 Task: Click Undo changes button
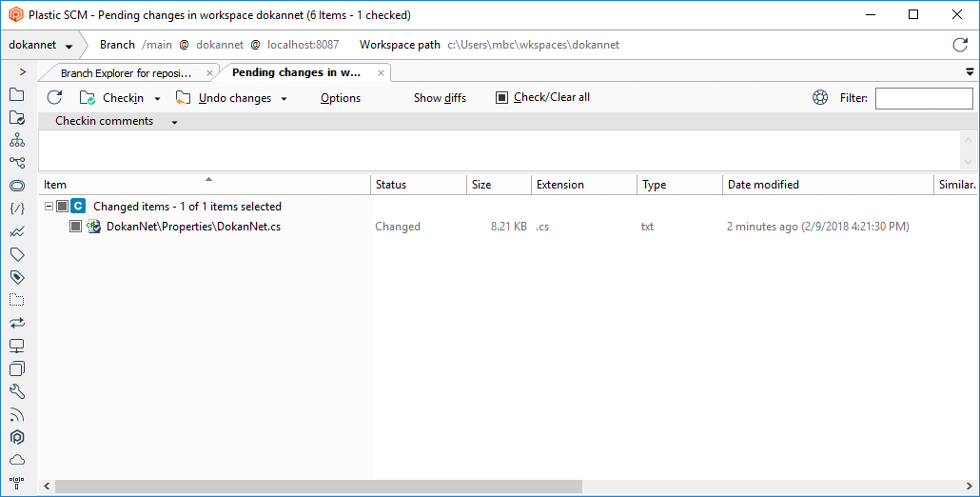pyautogui.click(x=224, y=98)
